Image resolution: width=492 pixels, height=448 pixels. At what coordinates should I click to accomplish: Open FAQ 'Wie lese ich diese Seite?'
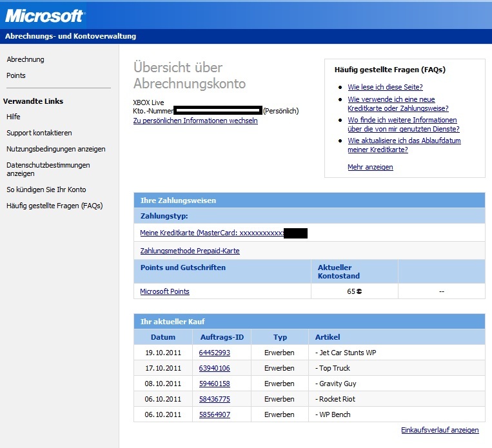coord(385,87)
